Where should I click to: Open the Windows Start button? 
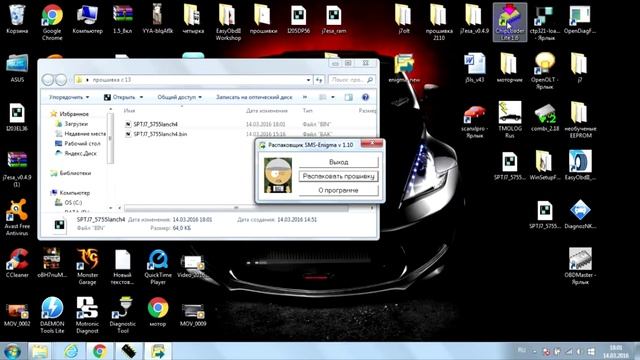coord(12,351)
